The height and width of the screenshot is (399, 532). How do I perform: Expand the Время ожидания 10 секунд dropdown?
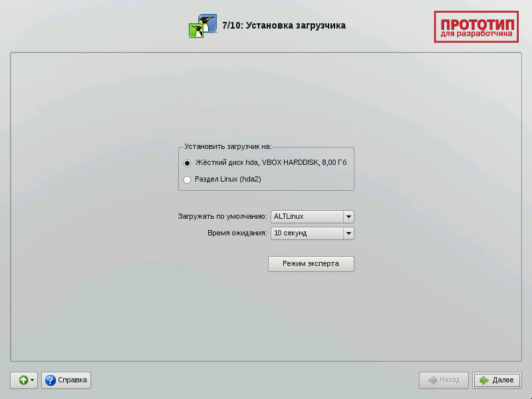click(x=312, y=233)
